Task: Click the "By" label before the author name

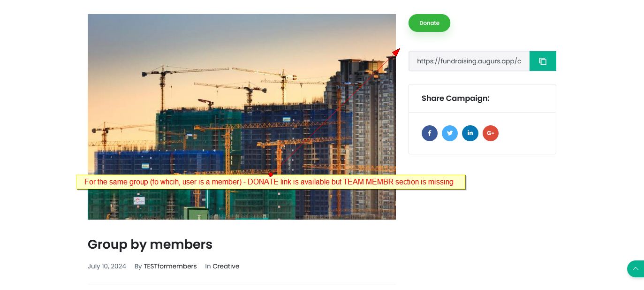Action: pos(138,266)
